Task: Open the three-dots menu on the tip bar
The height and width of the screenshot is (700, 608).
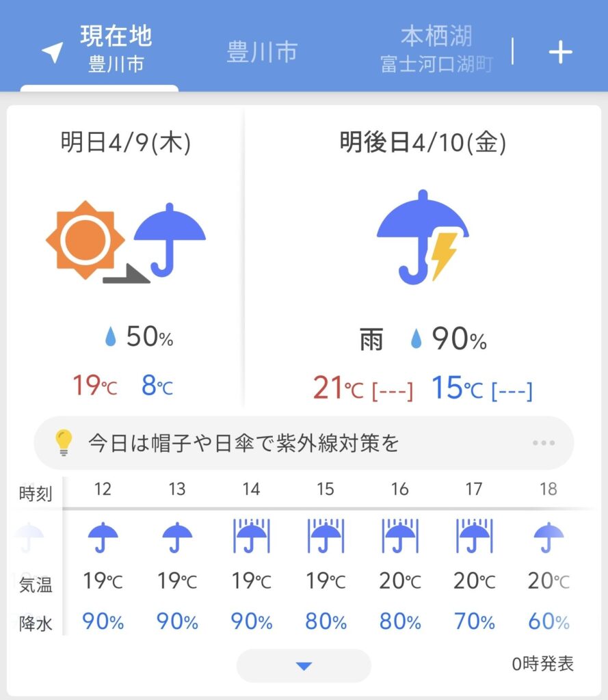Action: click(544, 443)
